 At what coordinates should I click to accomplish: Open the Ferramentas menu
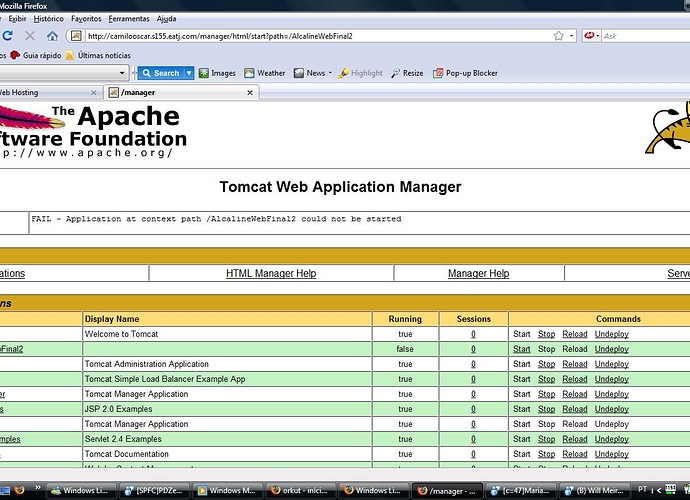click(128, 18)
